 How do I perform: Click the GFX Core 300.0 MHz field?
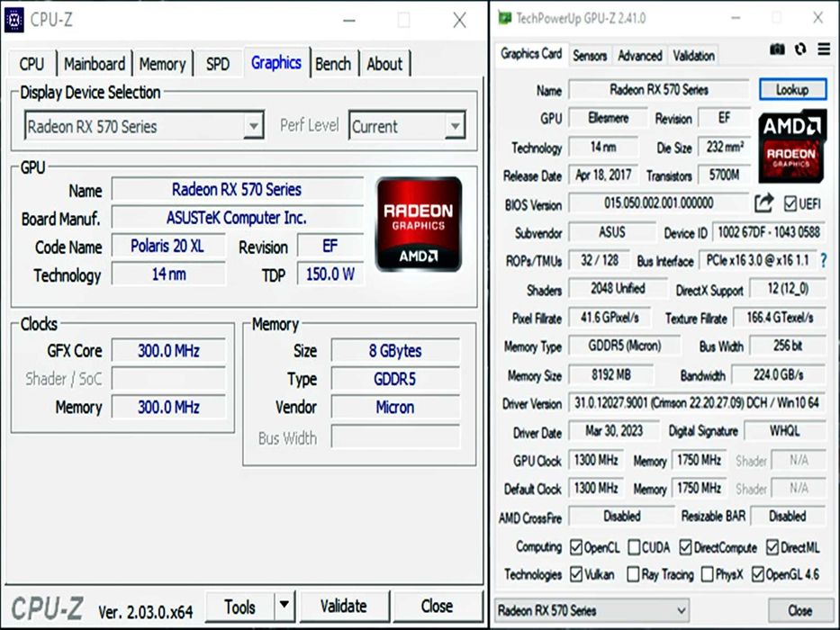point(168,351)
